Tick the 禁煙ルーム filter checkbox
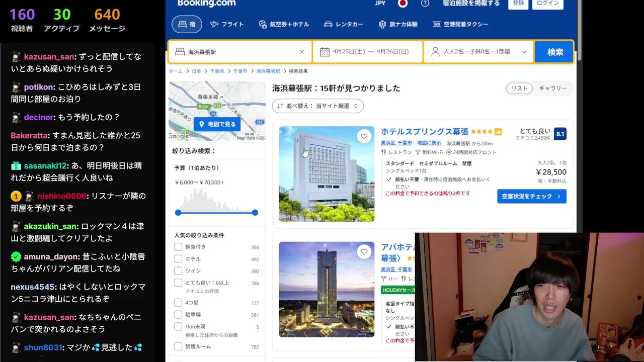 tap(178, 346)
